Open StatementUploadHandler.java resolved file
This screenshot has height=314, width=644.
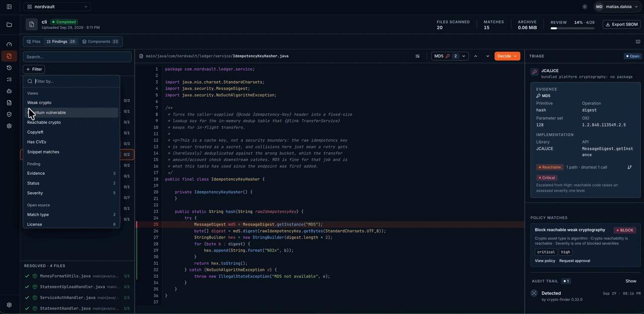point(77,287)
